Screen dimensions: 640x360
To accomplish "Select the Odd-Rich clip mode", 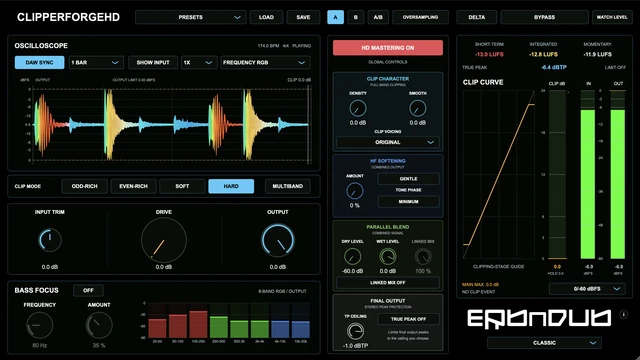I will 84,186.
